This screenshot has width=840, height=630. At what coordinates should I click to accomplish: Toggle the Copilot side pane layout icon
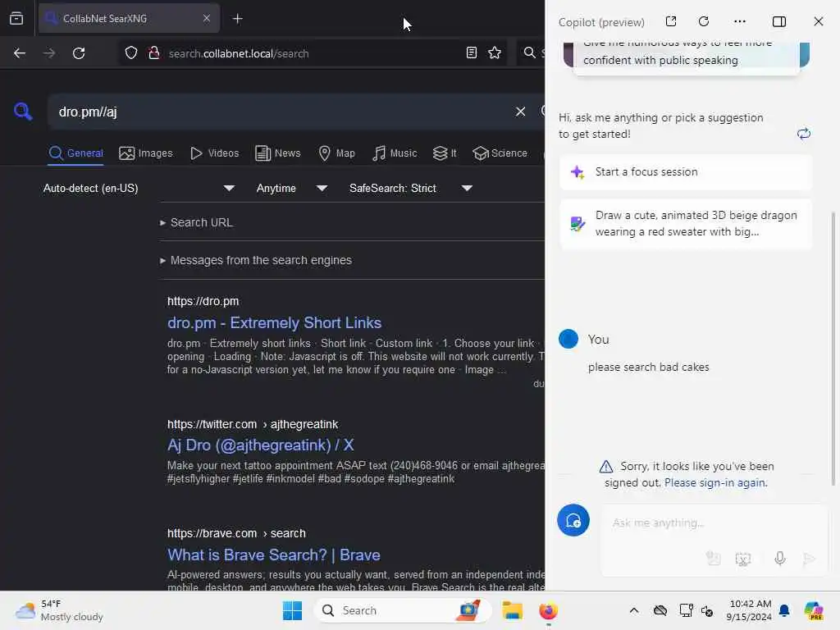coord(779,21)
